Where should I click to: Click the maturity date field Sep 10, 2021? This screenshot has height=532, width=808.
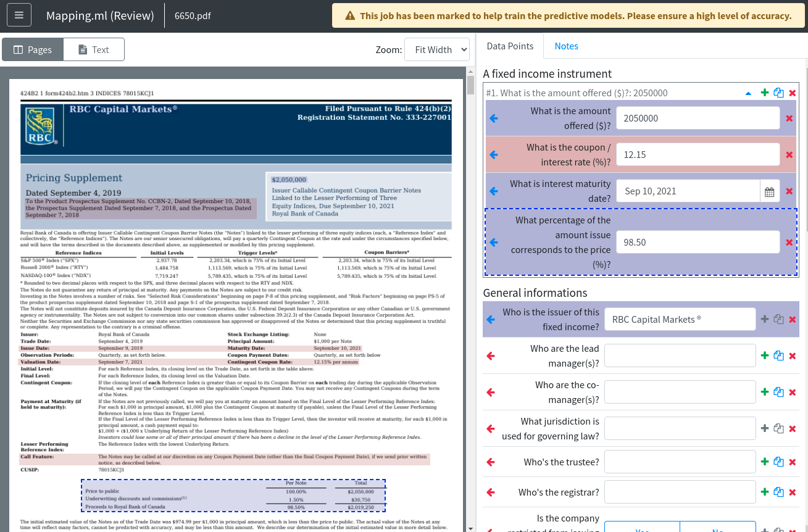[x=688, y=191]
